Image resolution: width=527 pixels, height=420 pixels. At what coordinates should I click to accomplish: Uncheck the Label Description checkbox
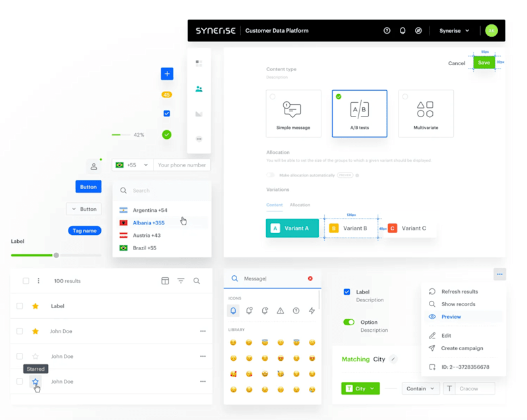[347, 292]
